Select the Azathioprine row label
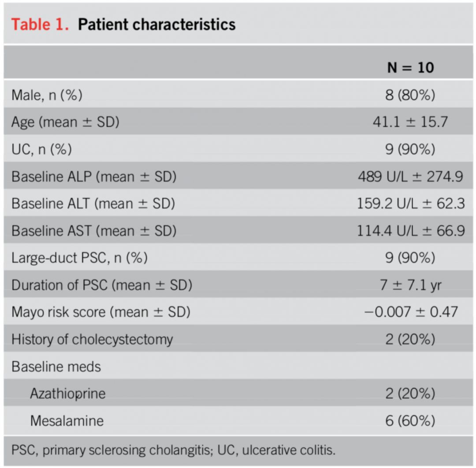This screenshot has height=468, width=476. tap(67, 393)
